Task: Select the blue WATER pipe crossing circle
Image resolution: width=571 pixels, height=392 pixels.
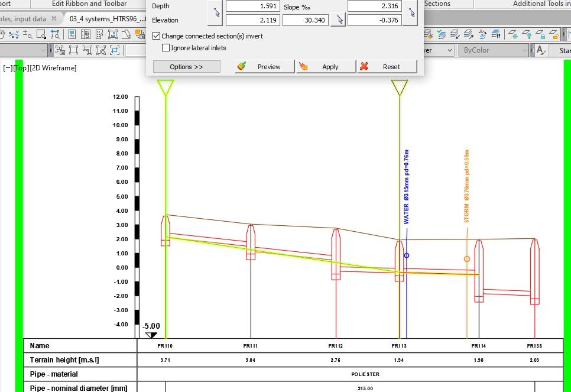Action: click(x=407, y=255)
